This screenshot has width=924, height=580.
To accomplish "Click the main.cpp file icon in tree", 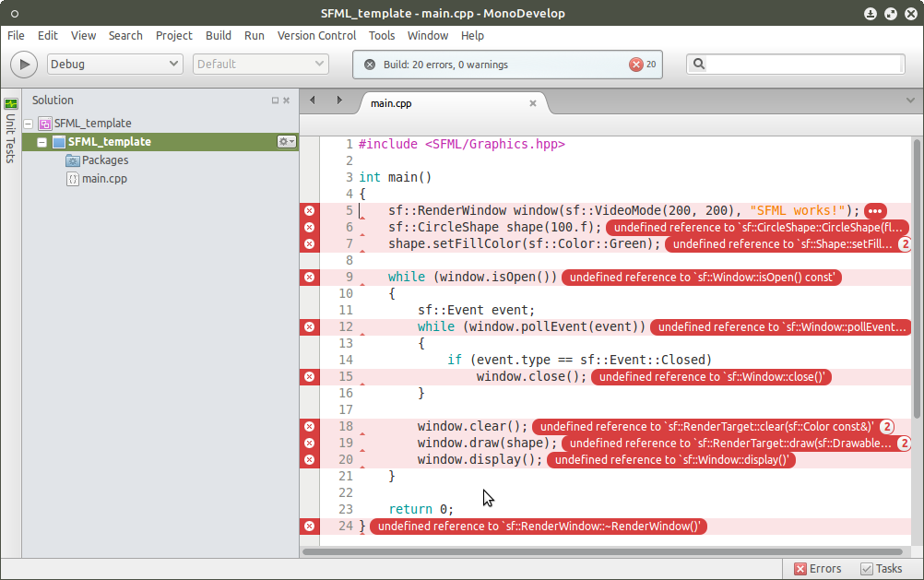I will [x=73, y=179].
